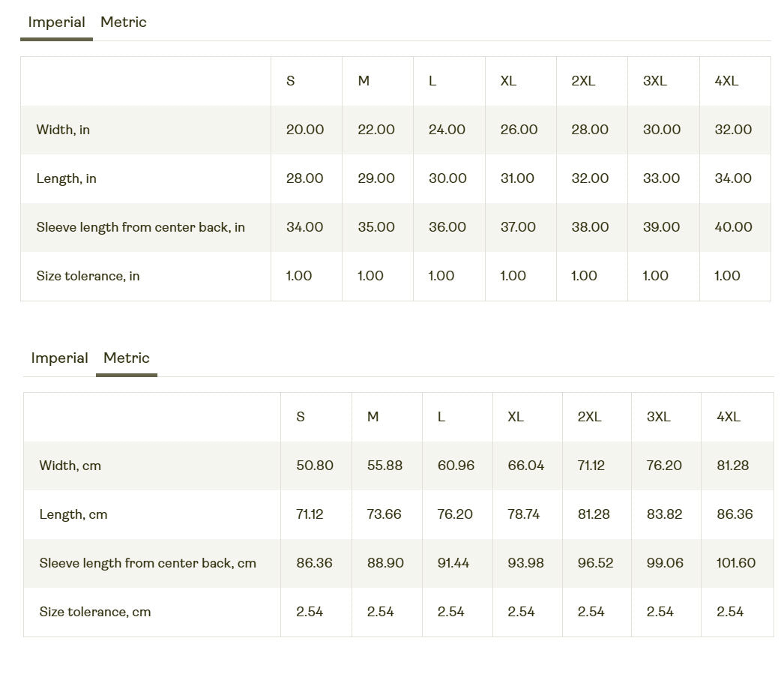Click the 'Size tolerance, in' row label
784x680 pixels.
pos(88,276)
